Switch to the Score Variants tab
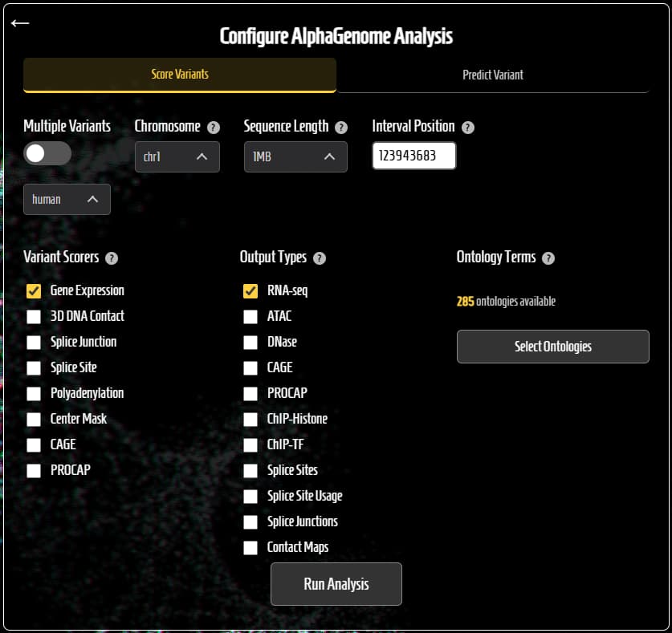Image resolution: width=672 pixels, height=633 pixels. click(180, 75)
